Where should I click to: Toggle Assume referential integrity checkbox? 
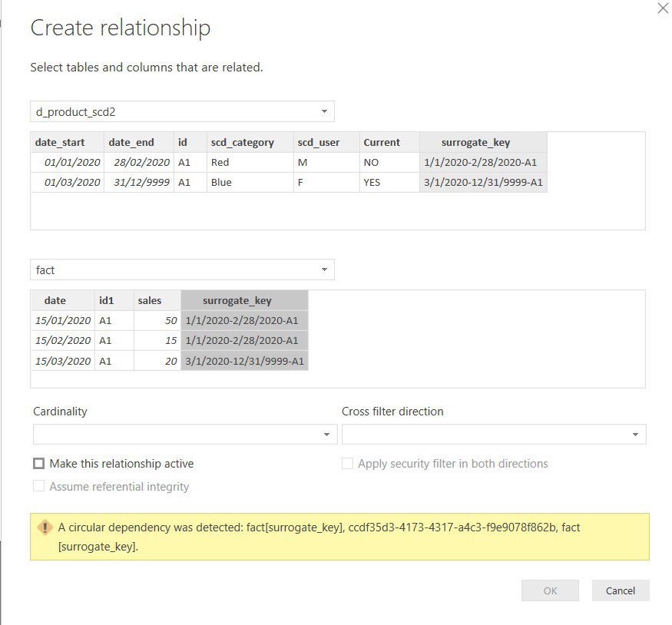coord(38,486)
